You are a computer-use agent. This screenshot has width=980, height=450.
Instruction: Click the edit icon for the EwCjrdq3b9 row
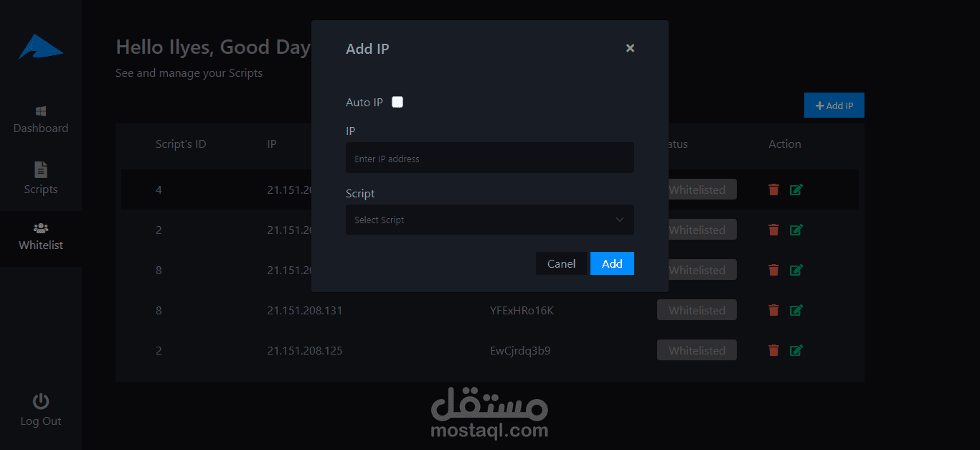[796, 350]
